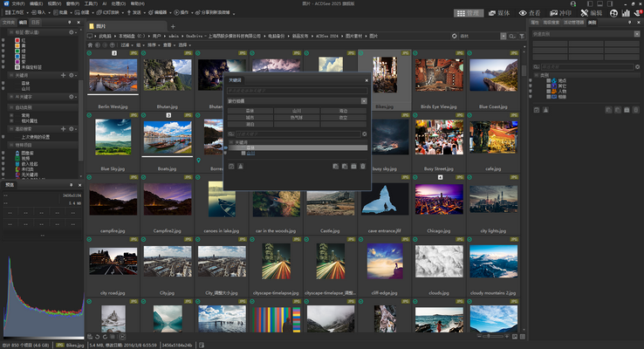Screen dimensions: 644x349
Task: Check the 山川 keyword checkbox in dialog
Action: tap(243, 153)
